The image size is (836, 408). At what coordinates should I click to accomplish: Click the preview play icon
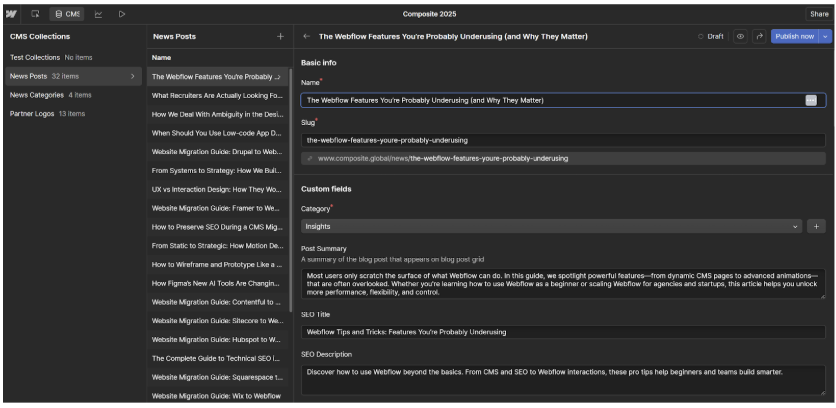tap(122, 14)
